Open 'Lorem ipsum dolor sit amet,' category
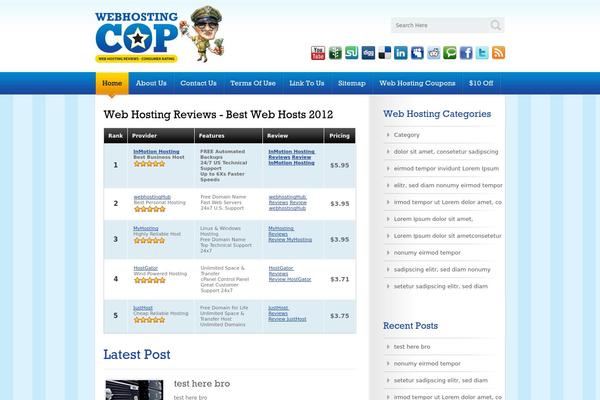The height and width of the screenshot is (400, 600). pos(433,219)
